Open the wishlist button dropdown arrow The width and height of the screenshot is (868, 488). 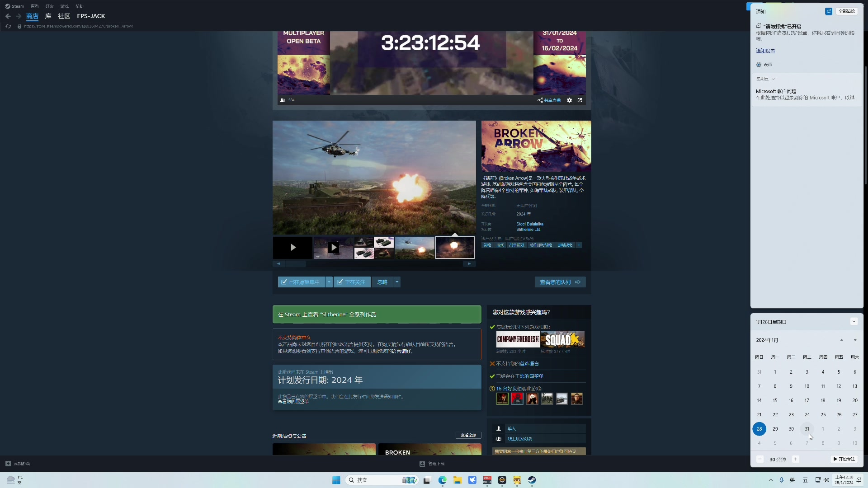(329, 282)
